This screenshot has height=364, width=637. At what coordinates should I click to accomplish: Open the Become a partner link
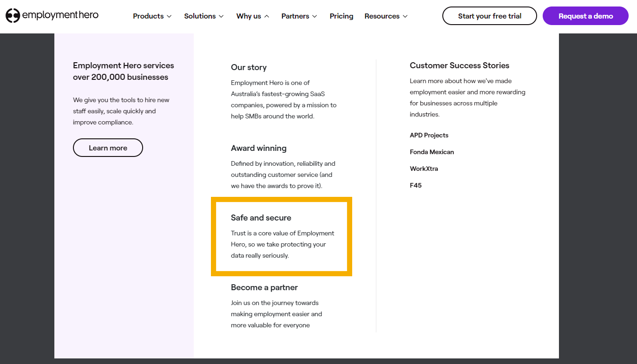(x=264, y=287)
